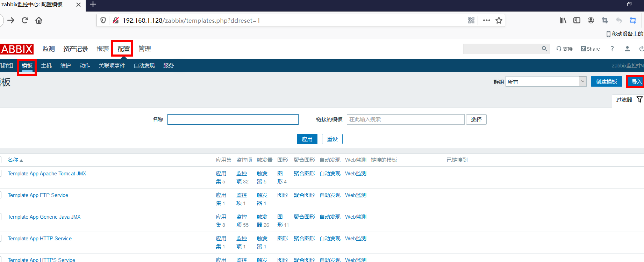The width and height of the screenshot is (644, 262).
Task: Switch to the 服务 submenu tab
Action: pyautogui.click(x=169, y=66)
